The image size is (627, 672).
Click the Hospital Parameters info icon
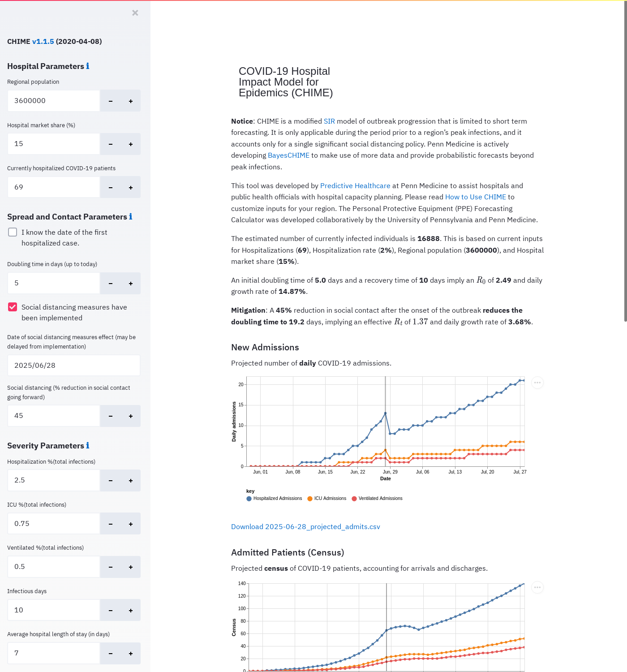pyautogui.click(x=88, y=66)
